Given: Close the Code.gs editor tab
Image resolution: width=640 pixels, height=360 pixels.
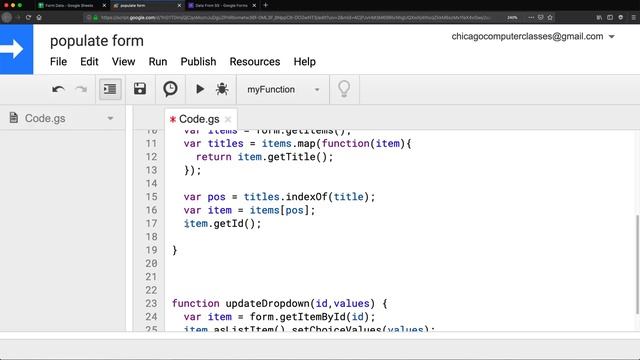Looking at the screenshot, I should point(228,119).
